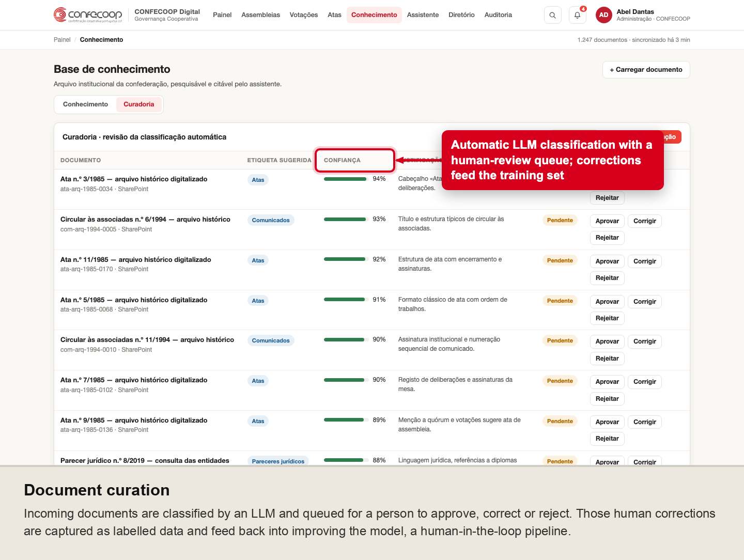The height and width of the screenshot is (560, 744).
Task: Click the Carregar documento button
Action: click(x=646, y=70)
